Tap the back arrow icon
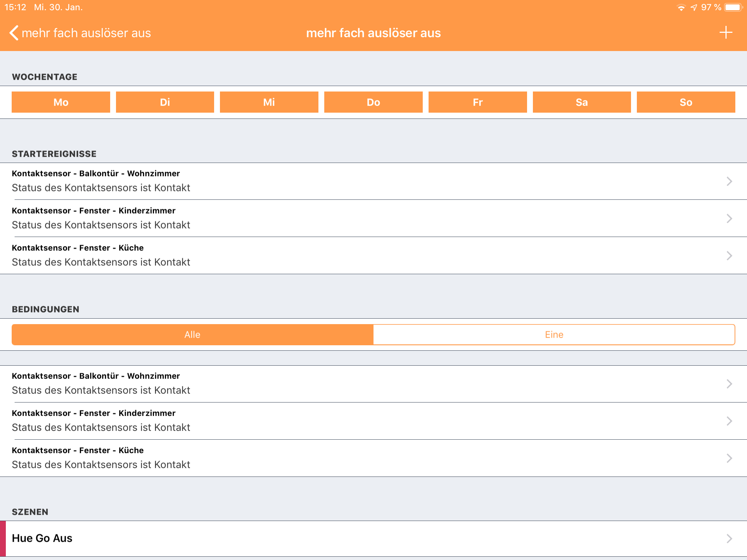The height and width of the screenshot is (560, 747). [x=14, y=33]
